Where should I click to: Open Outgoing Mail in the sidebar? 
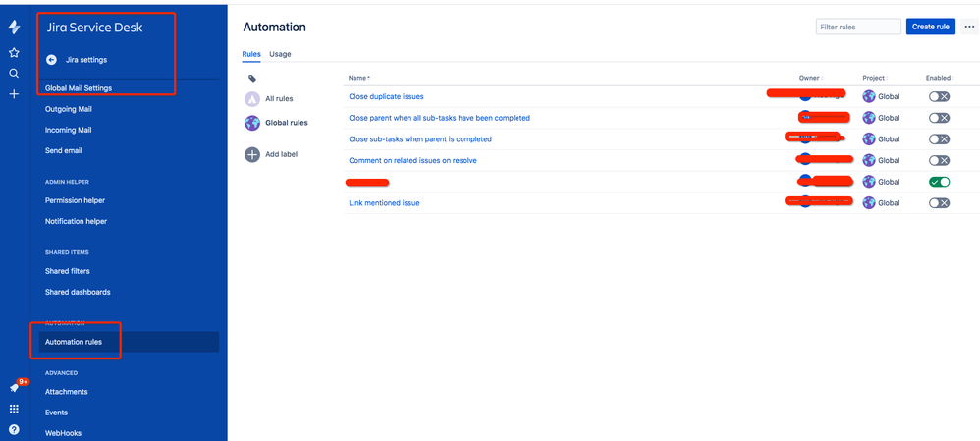click(69, 109)
